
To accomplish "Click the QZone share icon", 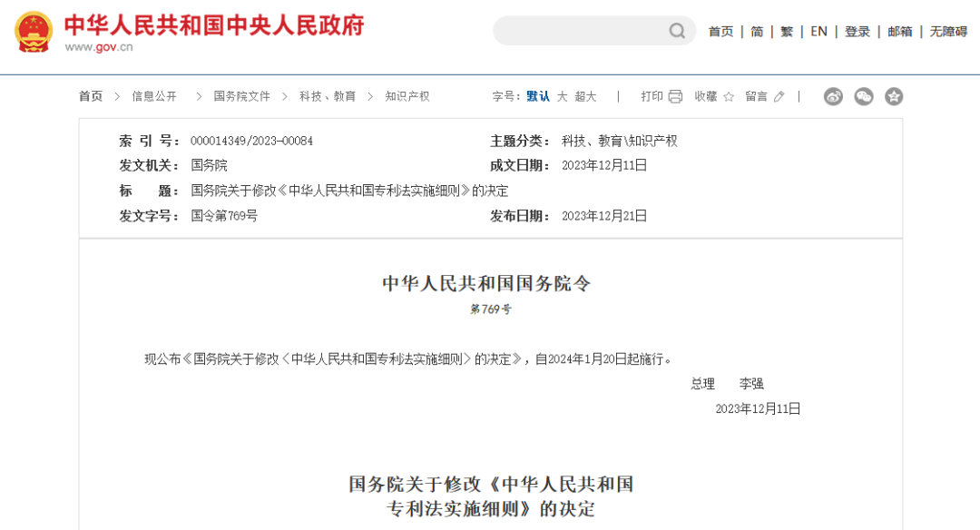I will point(894,95).
